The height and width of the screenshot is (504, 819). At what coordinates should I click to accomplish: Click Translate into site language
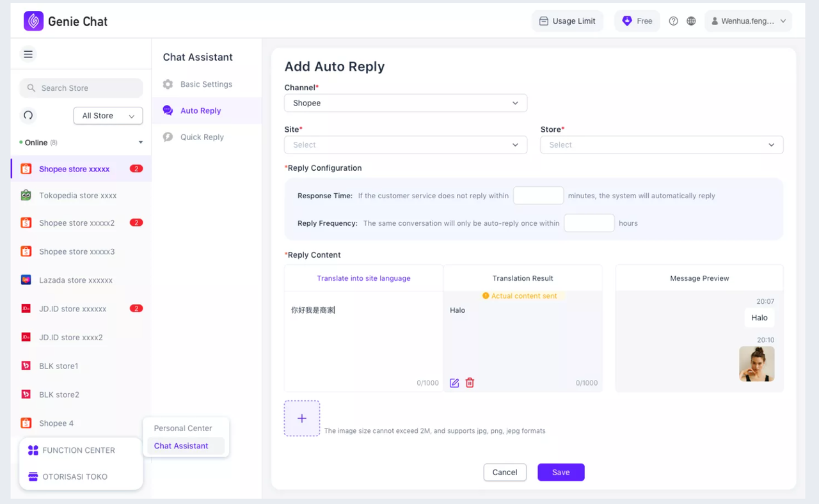click(363, 278)
